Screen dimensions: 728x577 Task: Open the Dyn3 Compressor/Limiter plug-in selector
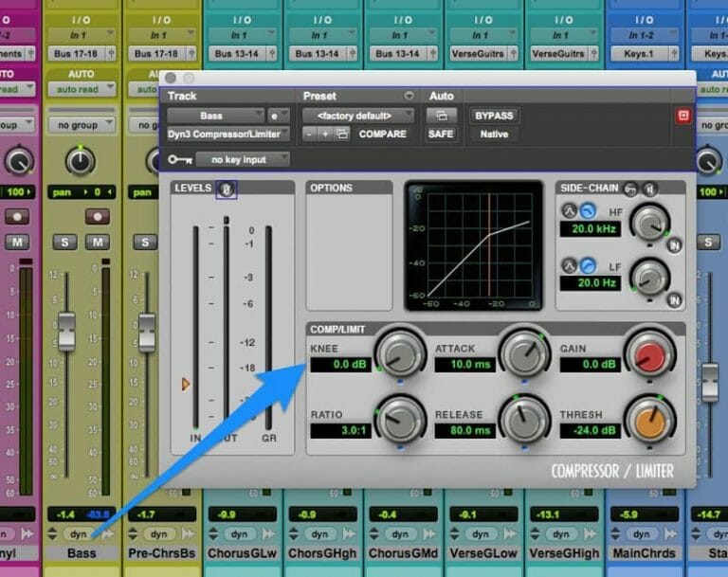pos(228,135)
